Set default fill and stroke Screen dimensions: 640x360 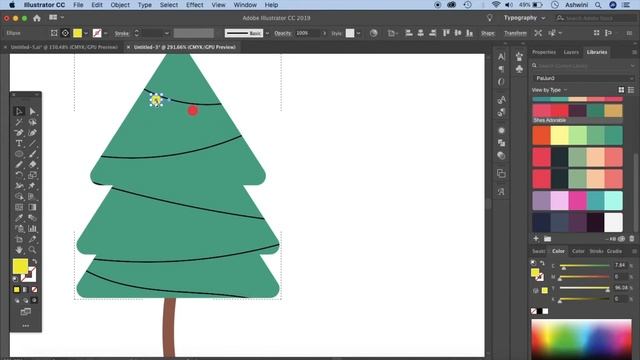tap(16, 279)
